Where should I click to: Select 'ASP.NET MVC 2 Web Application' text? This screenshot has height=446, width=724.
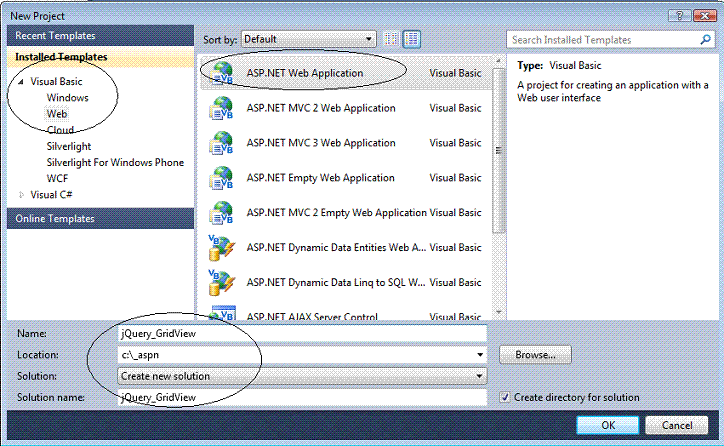(x=321, y=108)
